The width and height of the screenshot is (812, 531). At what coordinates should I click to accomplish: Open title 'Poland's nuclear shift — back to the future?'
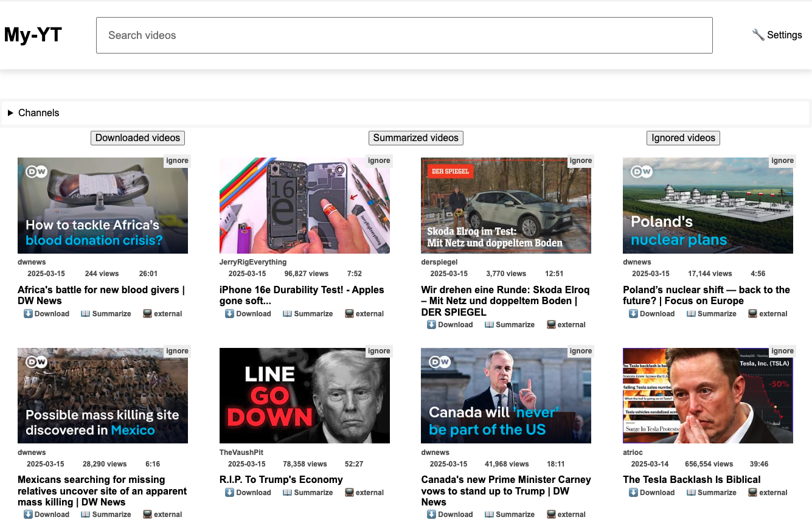coord(706,296)
